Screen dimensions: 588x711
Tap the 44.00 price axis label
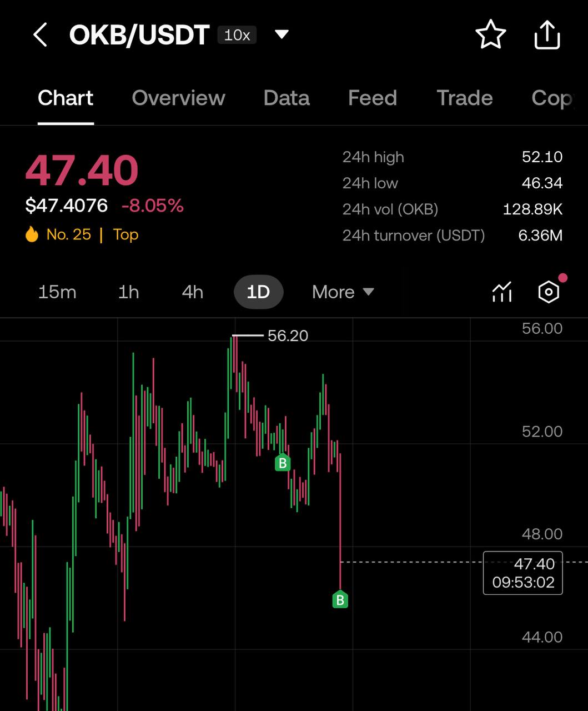point(542,637)
